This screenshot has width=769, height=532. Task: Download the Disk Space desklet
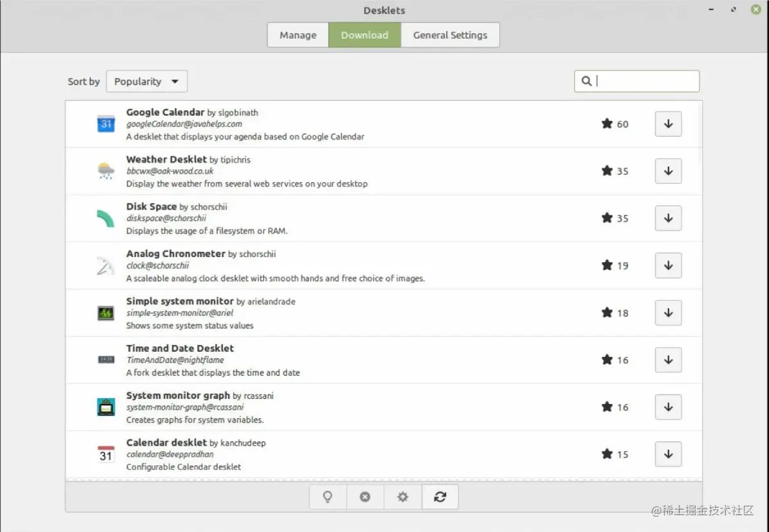[x=668, y=219]
